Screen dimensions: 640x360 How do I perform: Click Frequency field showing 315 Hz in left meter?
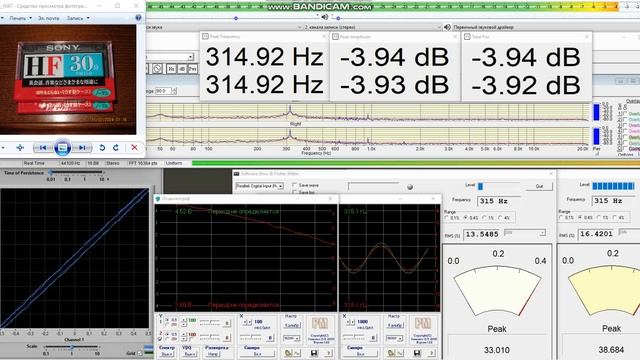(499, 201)
